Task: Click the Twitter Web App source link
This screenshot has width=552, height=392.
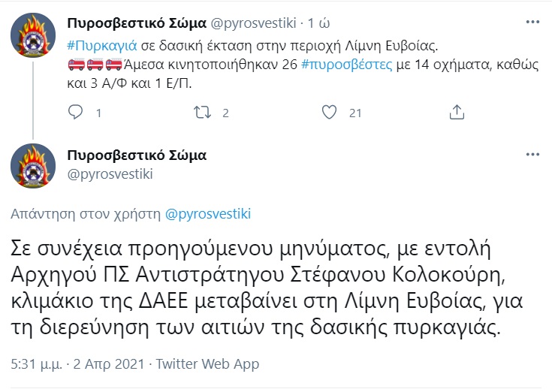Action: coord(207,364)
